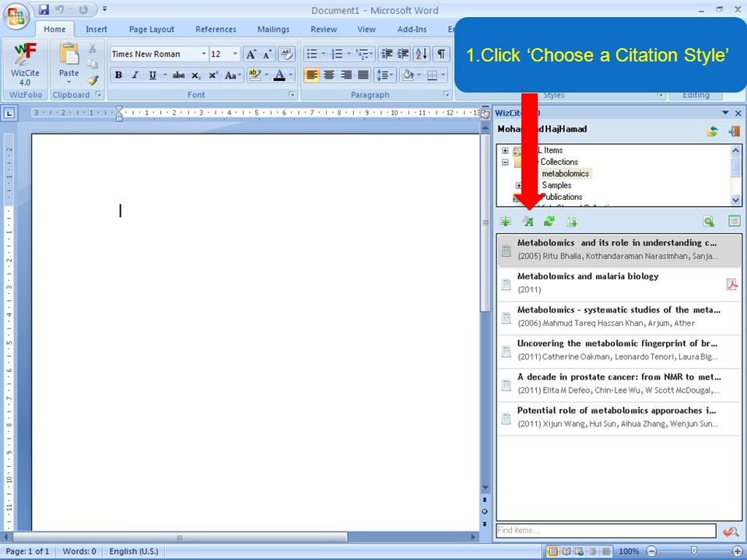Click the WizCite list view icon

pyautogui.click(x=734, y=222)
